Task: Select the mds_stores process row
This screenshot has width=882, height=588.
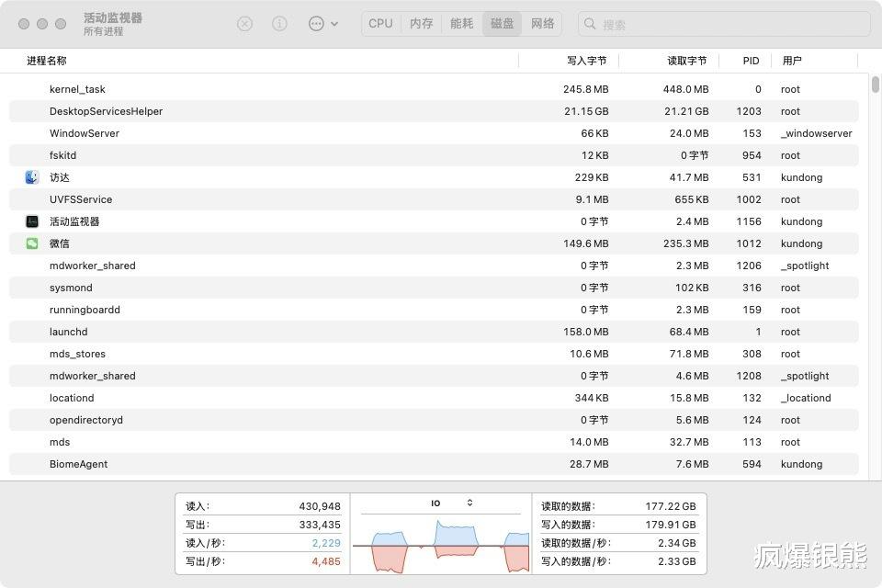Action: point(434,354)
